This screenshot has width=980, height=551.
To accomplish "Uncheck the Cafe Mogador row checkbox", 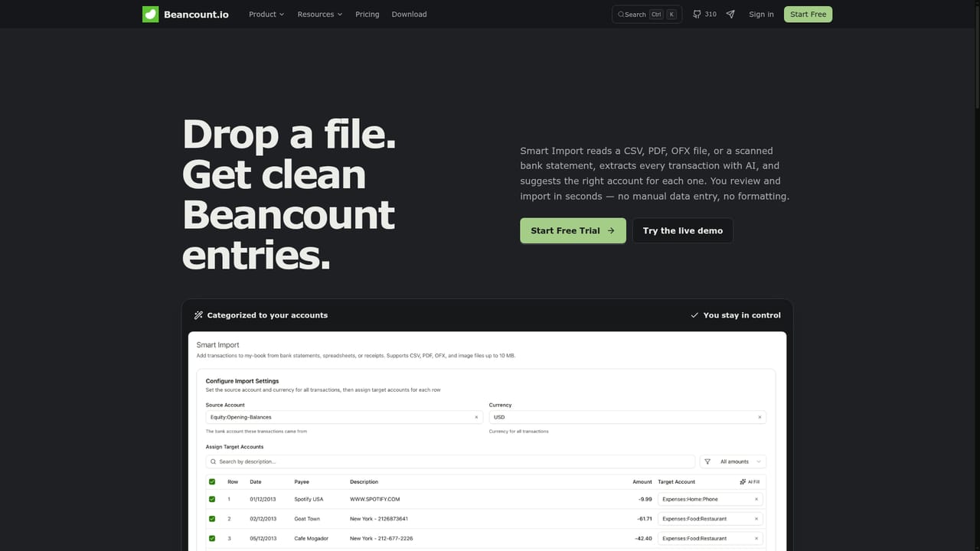I will (x=212, y=539).
